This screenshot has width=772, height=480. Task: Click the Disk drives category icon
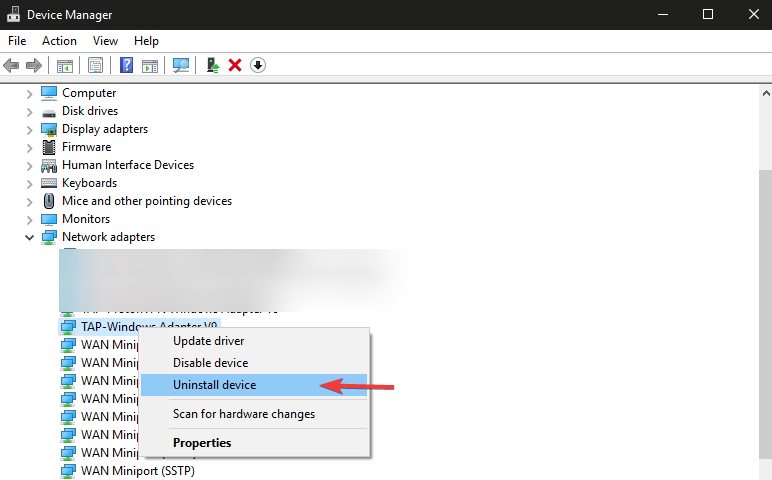click(x=49, y=113)
